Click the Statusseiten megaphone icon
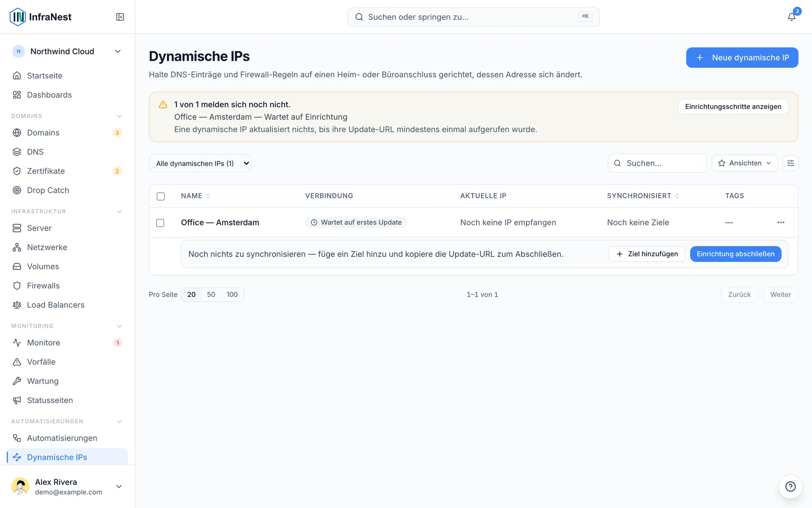This screenshot has height=508, width=812. click(x=17, y=400)
